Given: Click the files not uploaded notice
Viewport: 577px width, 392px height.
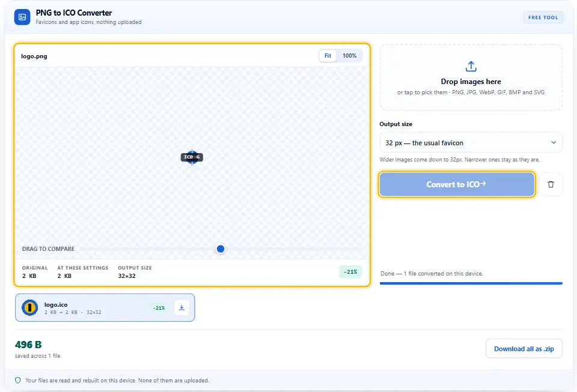Looking at the screenshot, I should pos(117,380).
